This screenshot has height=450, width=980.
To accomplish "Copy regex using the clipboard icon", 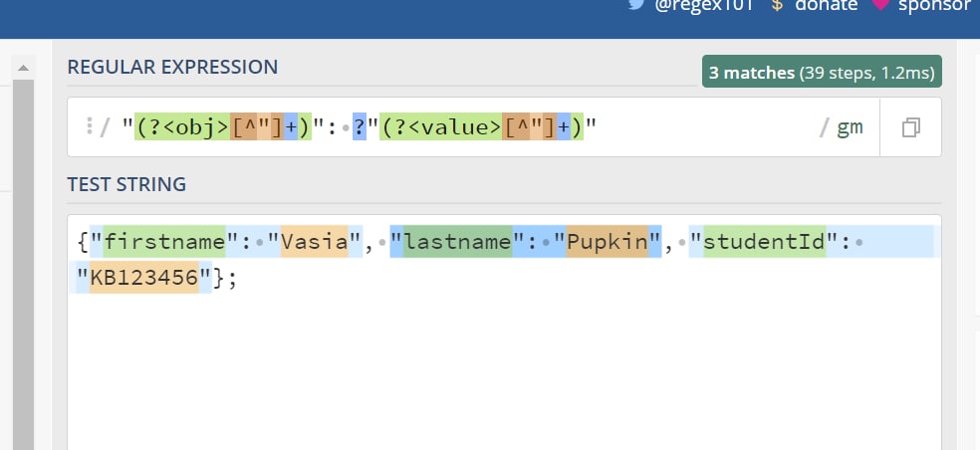I will [x=910, y=127].
